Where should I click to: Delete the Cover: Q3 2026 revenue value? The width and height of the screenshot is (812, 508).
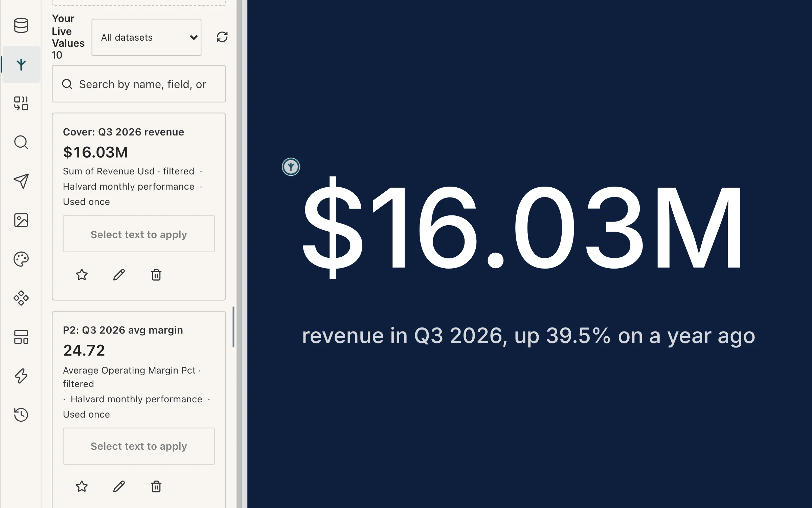click(x=156, y=275)
